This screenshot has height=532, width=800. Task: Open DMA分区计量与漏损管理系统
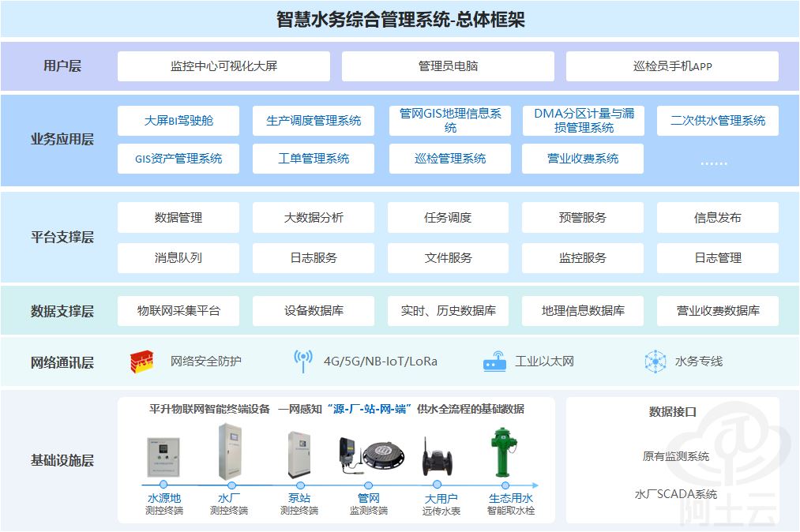coord(583,121)
